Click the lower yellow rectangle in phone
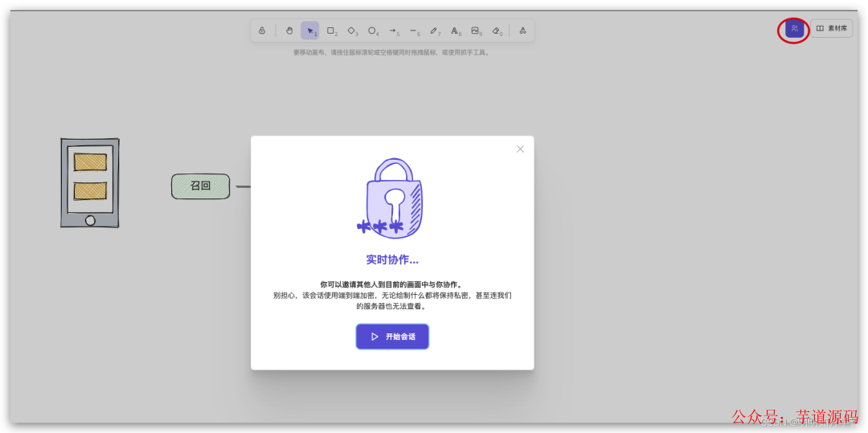 point(90,190)
